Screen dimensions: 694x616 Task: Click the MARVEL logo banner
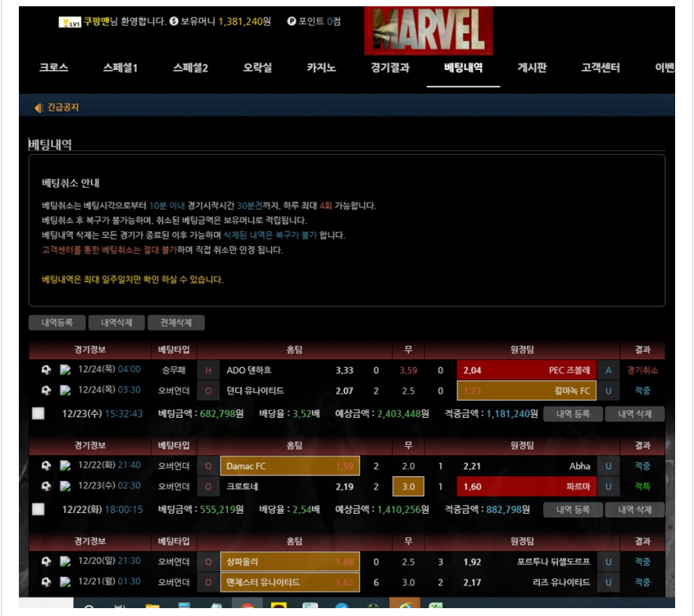(x=428, y=30)
